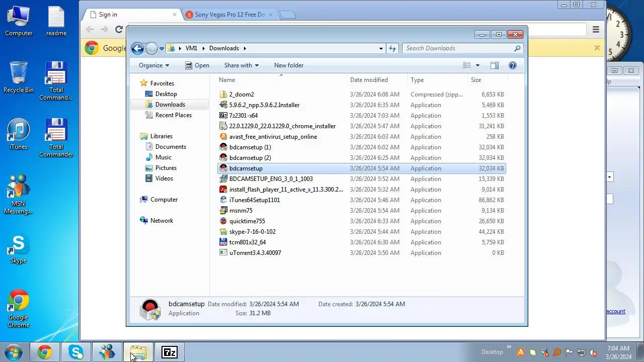This screenshot has width=644, height=362.
Task: Open the volume icon in system tray
Action: (593, 352)
